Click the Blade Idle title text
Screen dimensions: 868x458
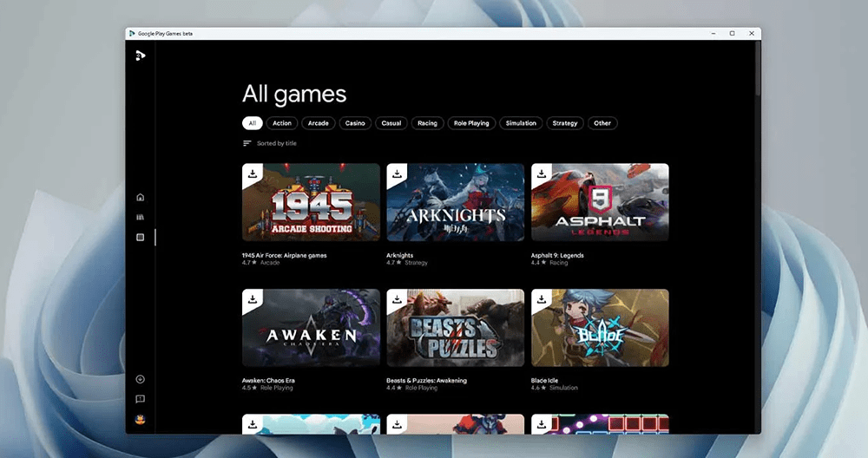544,381
